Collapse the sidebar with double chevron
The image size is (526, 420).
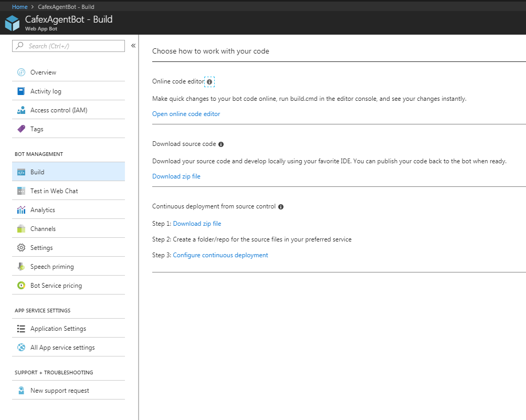click(133, 46)
